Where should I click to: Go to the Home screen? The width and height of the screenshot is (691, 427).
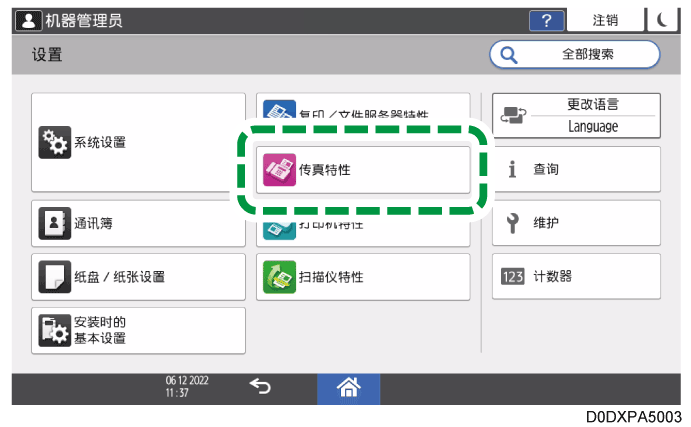(349, 389)
